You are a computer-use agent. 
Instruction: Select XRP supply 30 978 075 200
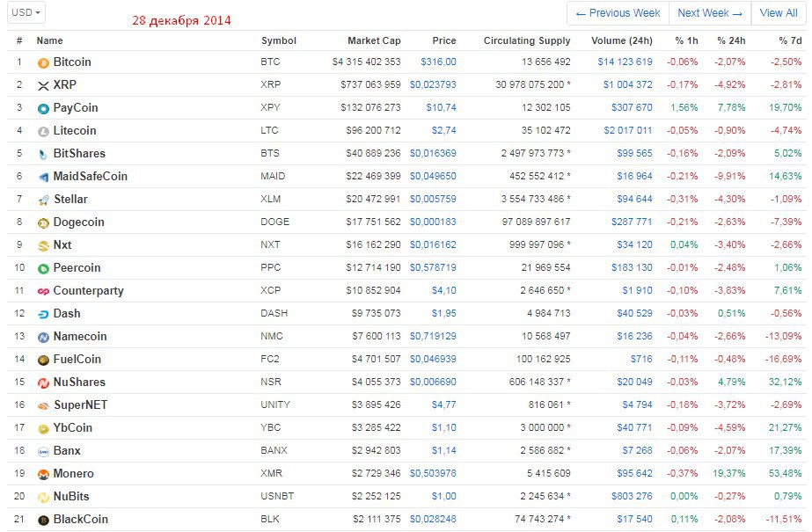pyautogui.click(x=530, y=85)
